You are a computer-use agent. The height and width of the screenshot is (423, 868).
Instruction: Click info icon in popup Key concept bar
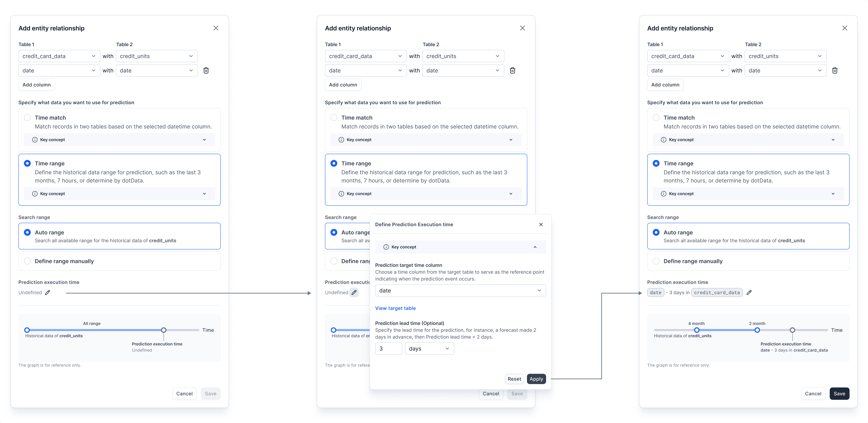pyautogui.click(x=386, y=247)
